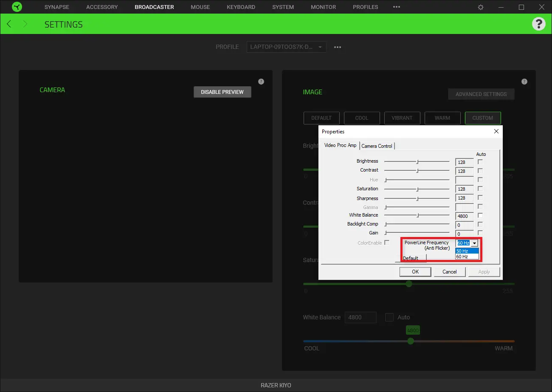The height and width of the screenshot is (392, 552).
Task: Open settings via the gear icon
Action: tap(481, 7)
